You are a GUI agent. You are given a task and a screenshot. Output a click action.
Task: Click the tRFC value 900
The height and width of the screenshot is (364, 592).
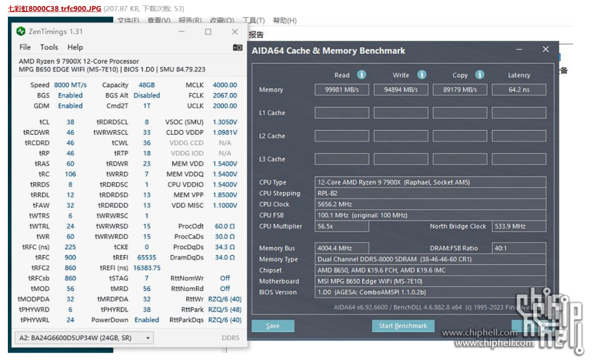click(x=70, y=257)
